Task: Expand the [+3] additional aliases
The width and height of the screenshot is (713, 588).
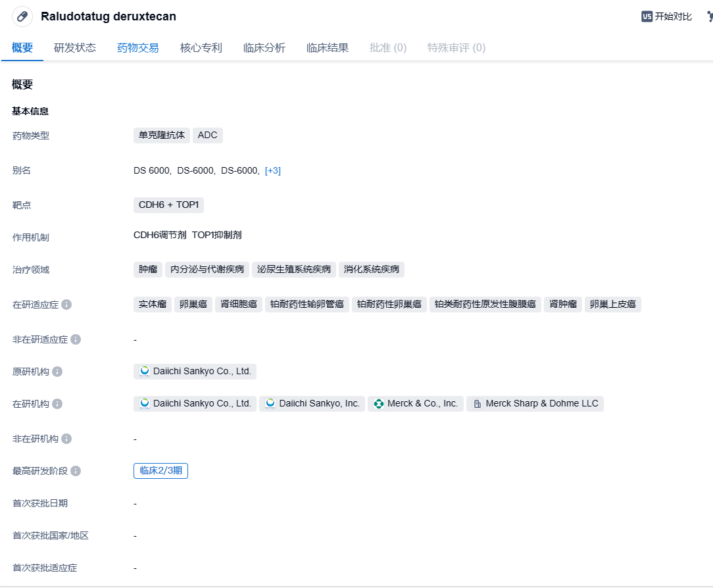Action: pyautogui.click(x=272, y=170)
